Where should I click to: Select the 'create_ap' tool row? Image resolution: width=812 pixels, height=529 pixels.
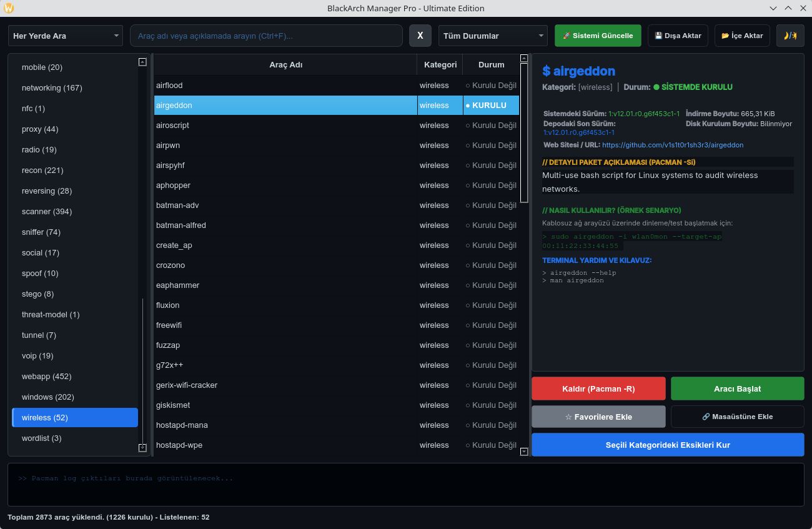coord(337,245)
